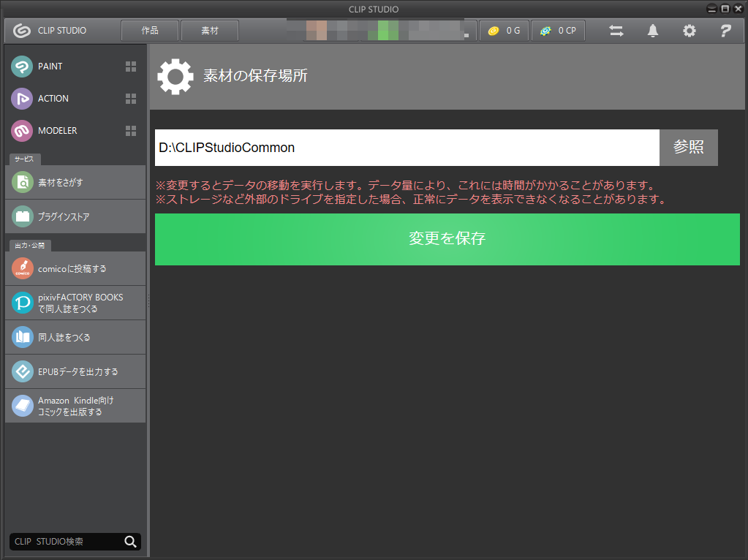The image size is (748, 560).
Task: Open the settings gear in top bar
Action: click(x=689, y=31)
